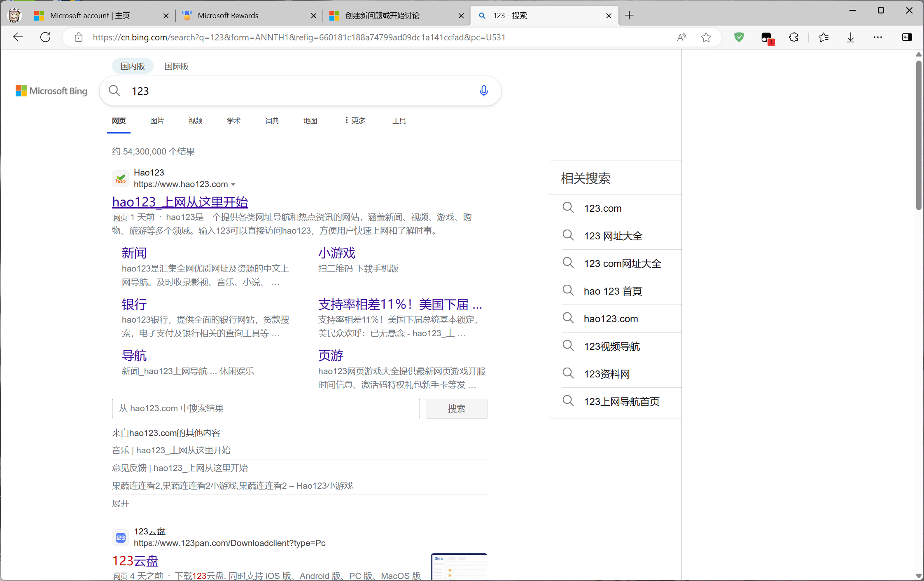Open 音乐 | hao123 link

pyautogui.click(x=171, y=450)
